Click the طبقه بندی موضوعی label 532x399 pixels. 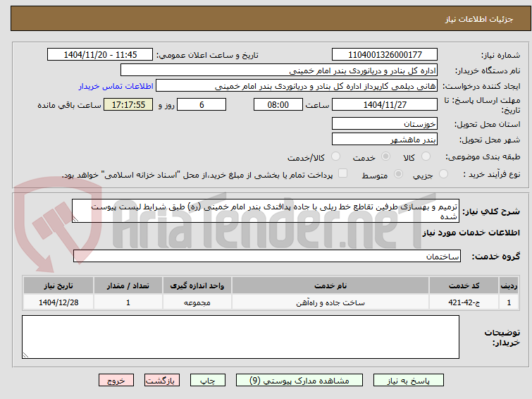(x=483, y=156)
